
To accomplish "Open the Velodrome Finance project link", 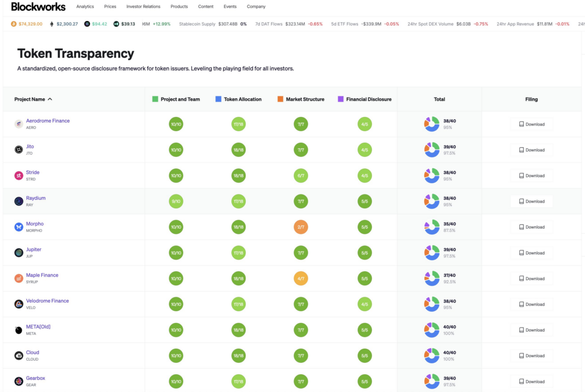I will point(47,301).
